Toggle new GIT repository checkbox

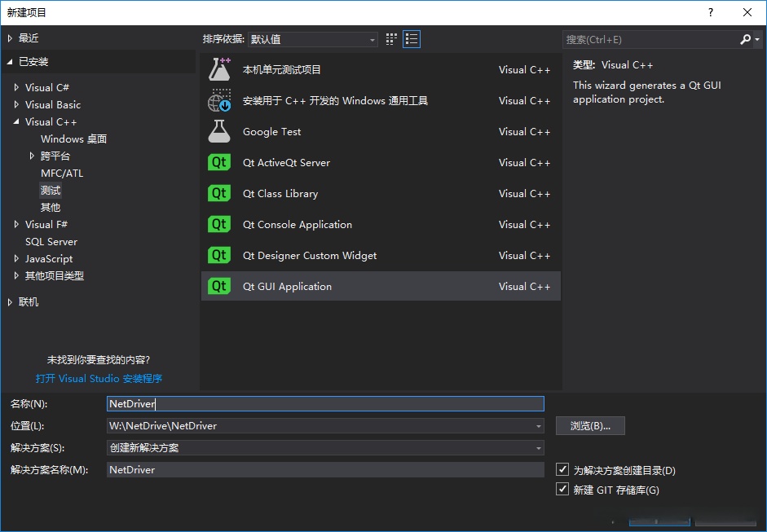click(x=562, y=489)
